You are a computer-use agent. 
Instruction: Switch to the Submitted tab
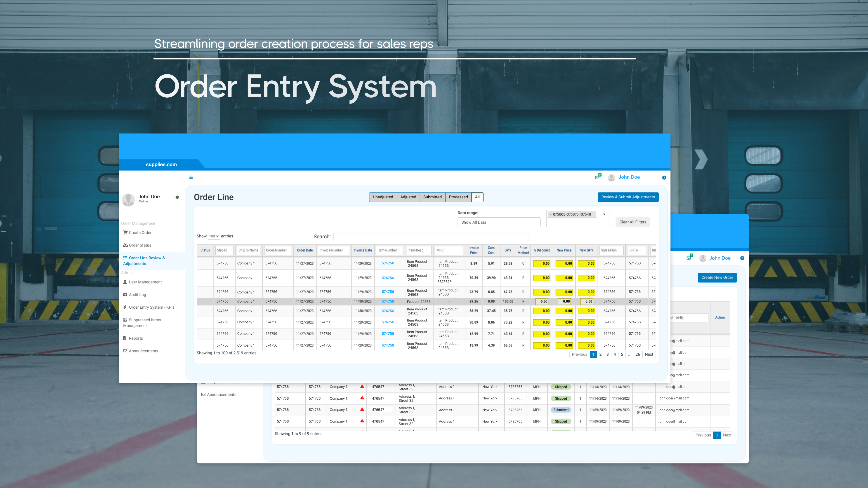432,197
